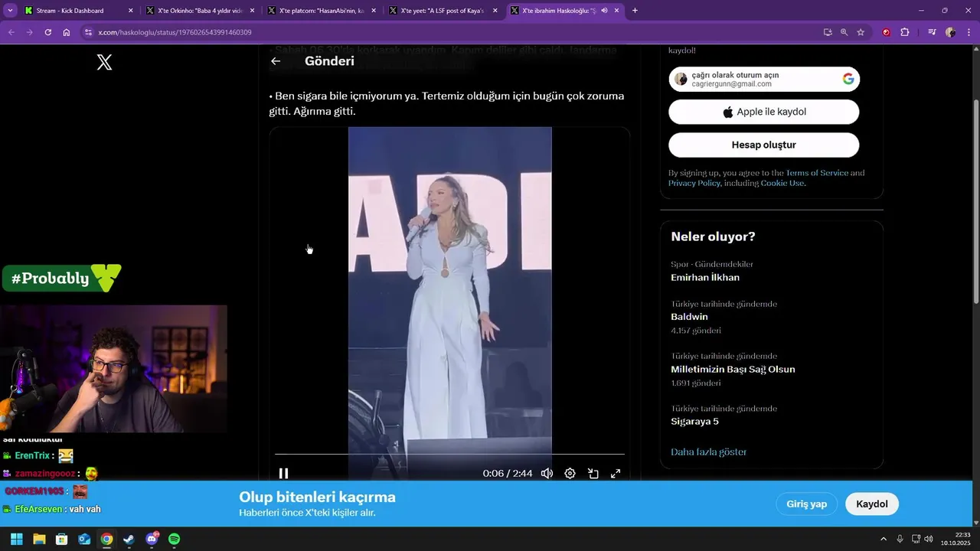Go back using the Gönderi arrow
Screen dimensions: 980x551
(x=276, y=61)
